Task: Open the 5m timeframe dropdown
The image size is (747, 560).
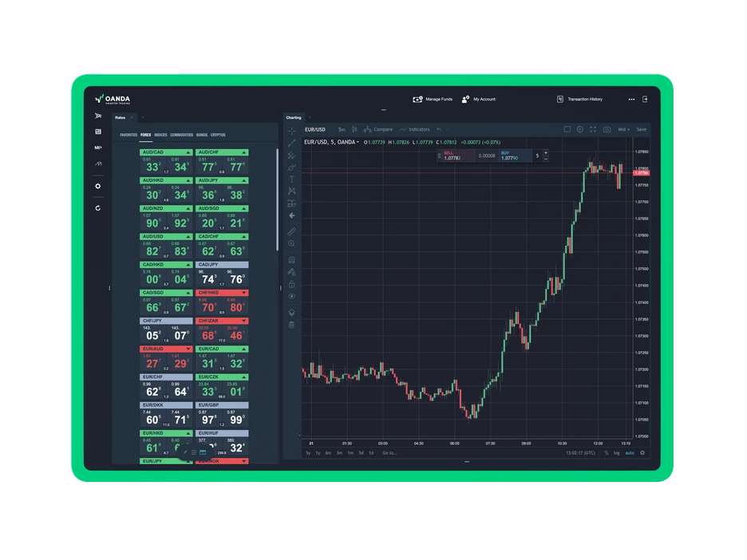Action: pos(342,129)
